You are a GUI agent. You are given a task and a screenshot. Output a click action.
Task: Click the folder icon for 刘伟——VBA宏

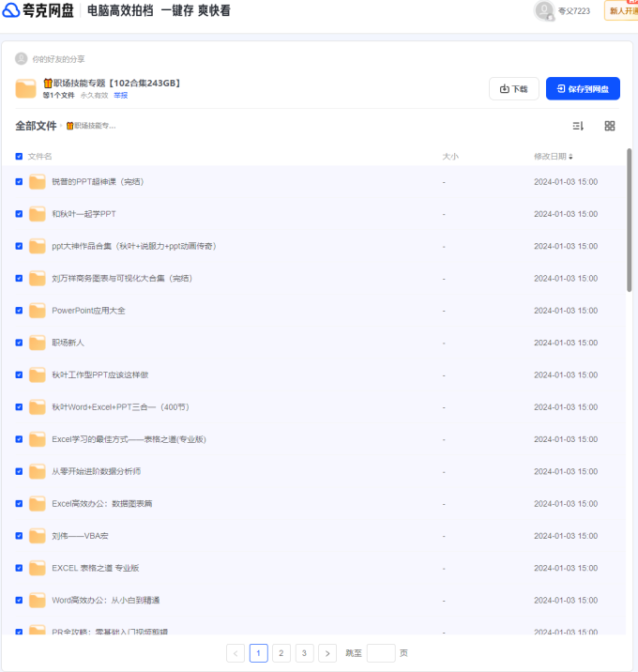tap(38, 535)
